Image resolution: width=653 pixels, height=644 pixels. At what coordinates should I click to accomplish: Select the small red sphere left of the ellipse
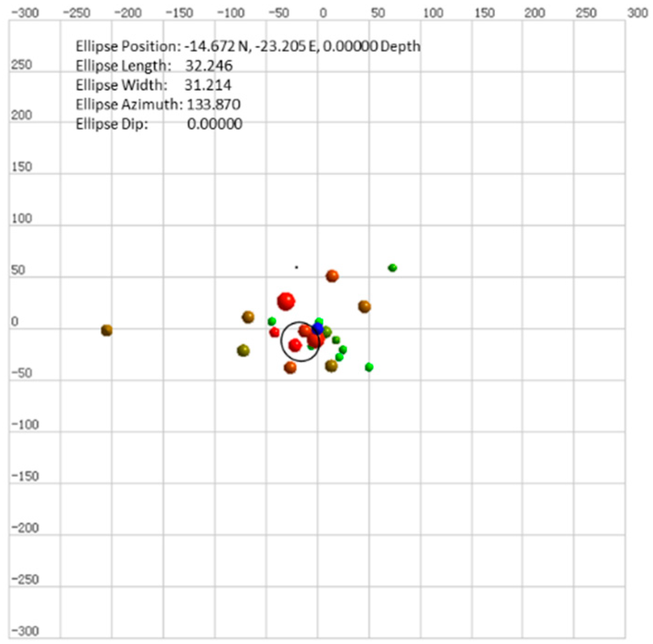(274, 332)
